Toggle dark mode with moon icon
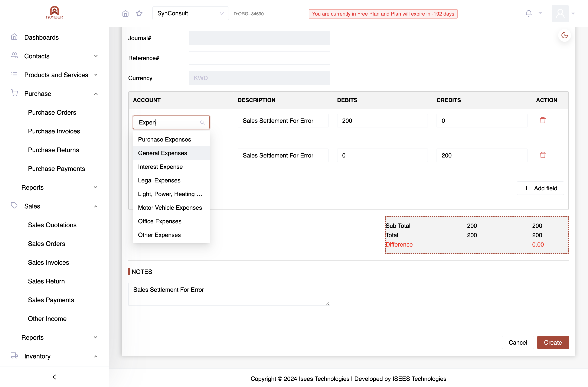Image resolution: width=588 pixels, height=387 pixels. (x=564, y=35)
